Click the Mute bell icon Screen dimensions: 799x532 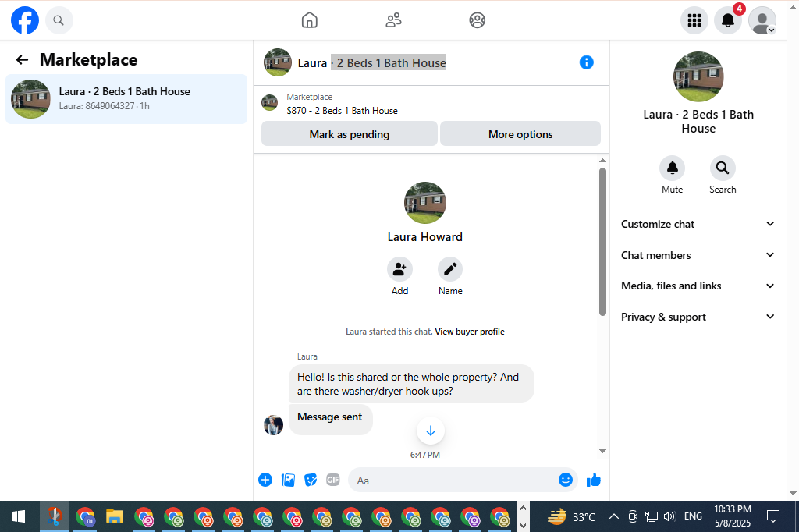[672, 168]
